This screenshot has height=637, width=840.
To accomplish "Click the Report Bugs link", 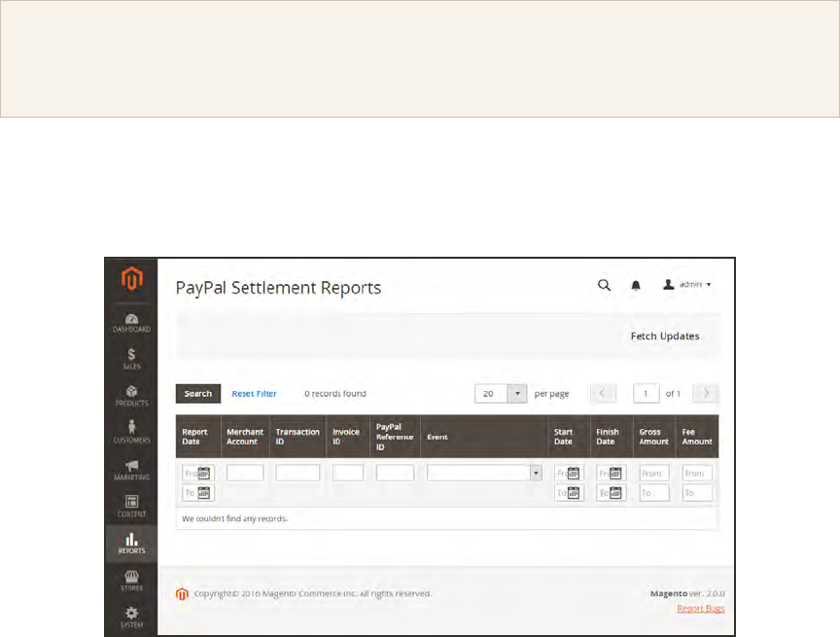I will (701, 609).
